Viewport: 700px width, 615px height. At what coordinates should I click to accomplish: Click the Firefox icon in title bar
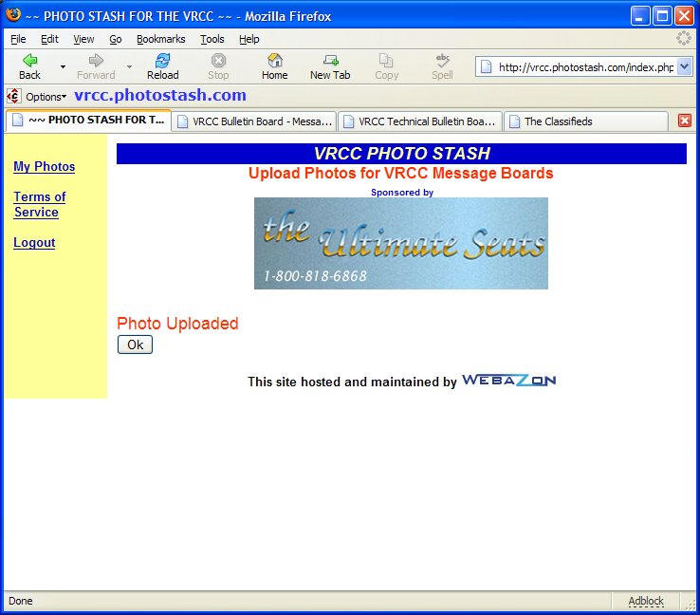(13, 15)
